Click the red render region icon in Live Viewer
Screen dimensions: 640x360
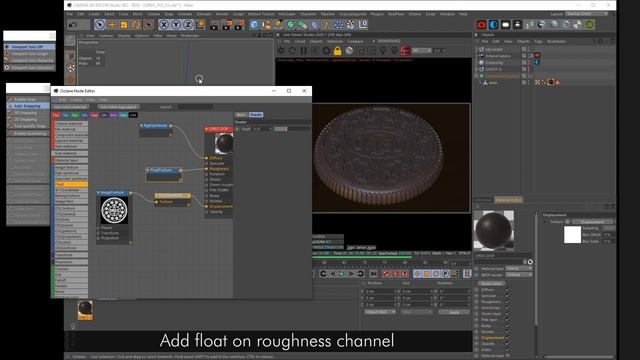[405, 51]
